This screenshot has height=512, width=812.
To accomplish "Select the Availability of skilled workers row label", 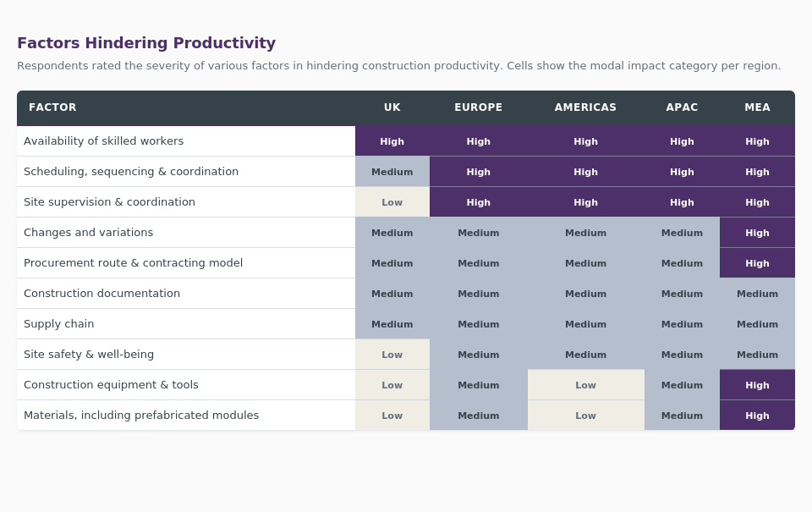I will tap(103, 141).
